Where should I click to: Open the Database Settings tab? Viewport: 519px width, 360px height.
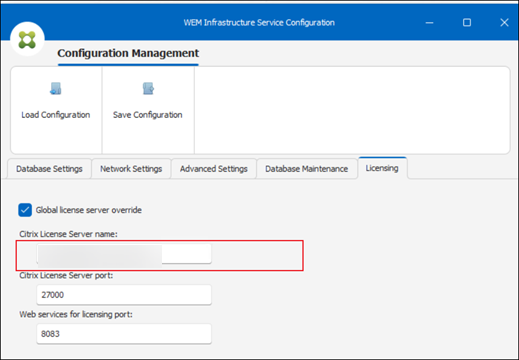49,169
